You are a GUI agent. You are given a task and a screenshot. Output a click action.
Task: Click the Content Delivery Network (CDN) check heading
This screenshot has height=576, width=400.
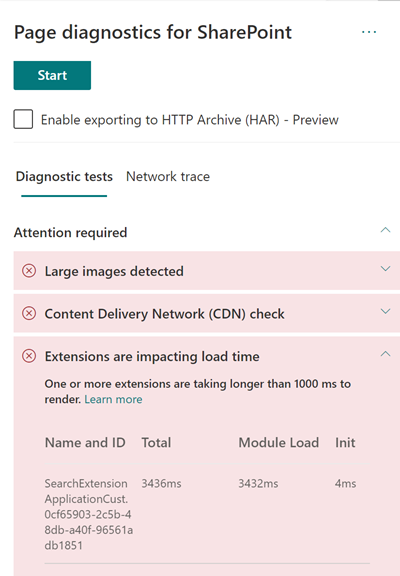165,314
